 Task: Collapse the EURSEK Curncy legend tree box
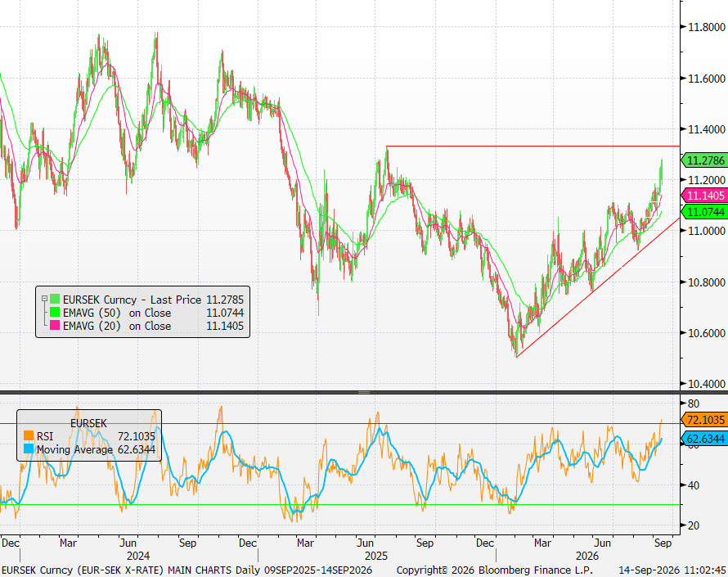click(x=44, y=299)
